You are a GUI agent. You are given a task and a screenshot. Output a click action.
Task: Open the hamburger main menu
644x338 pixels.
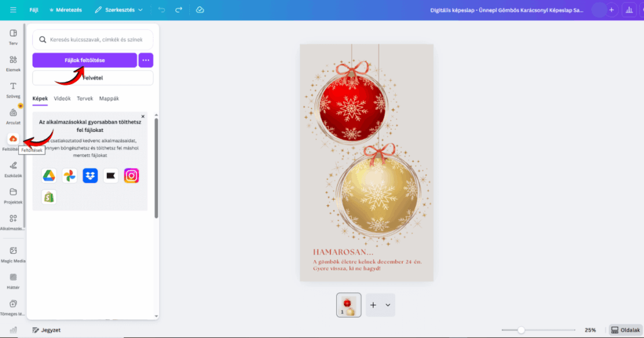[x=13, y=10]
